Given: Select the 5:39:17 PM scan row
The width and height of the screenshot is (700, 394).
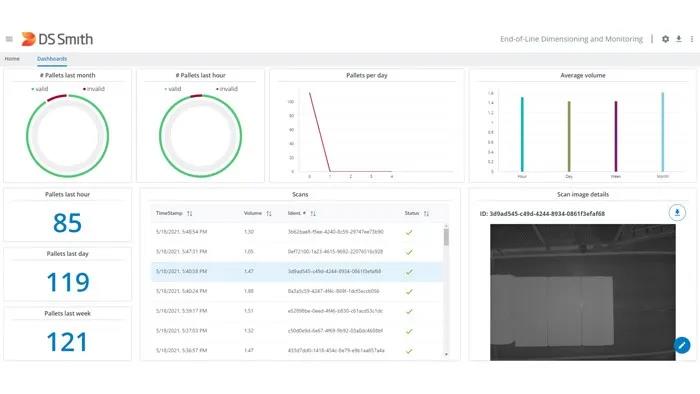Looking at the screenshot, I should click(297, 311).
